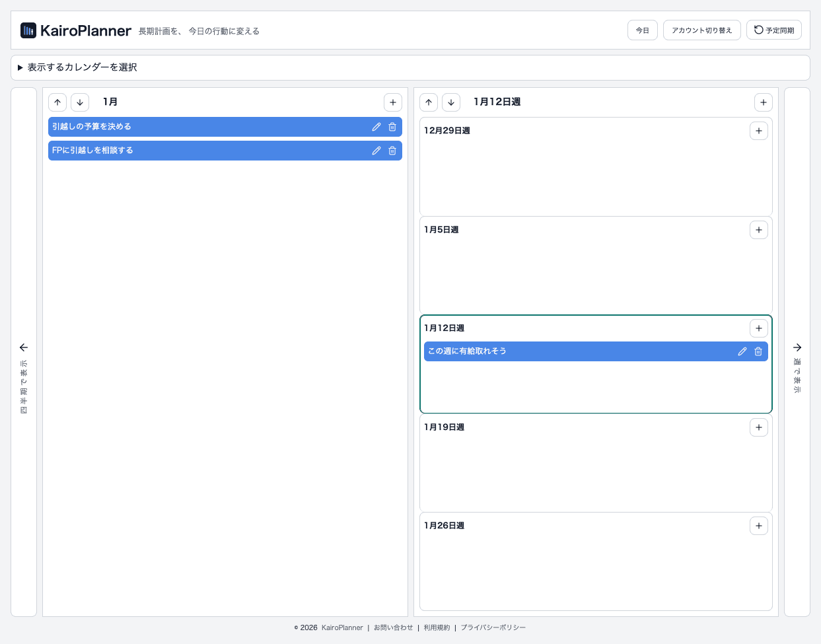Expand 表示するカレンダーを選択 section
Screen dimensions: 821x644
74,67
